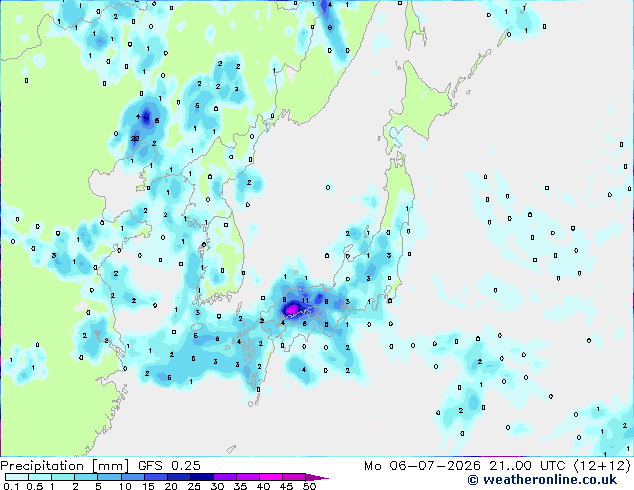The width and height of the screenshot is (634, 490).
Task: Click the 0.1–0.5 mm legend color box
Action: (17, 477)
